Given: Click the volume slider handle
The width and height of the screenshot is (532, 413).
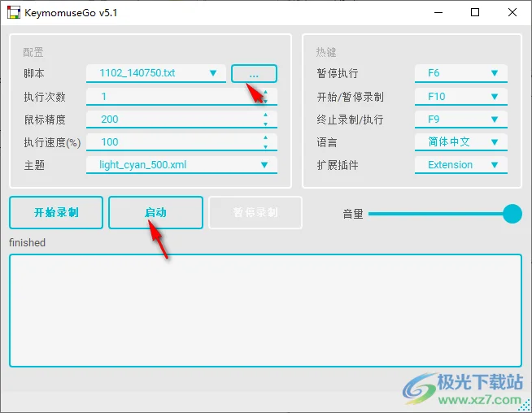Looking at the screenshot, I should [x=512, y=214].
